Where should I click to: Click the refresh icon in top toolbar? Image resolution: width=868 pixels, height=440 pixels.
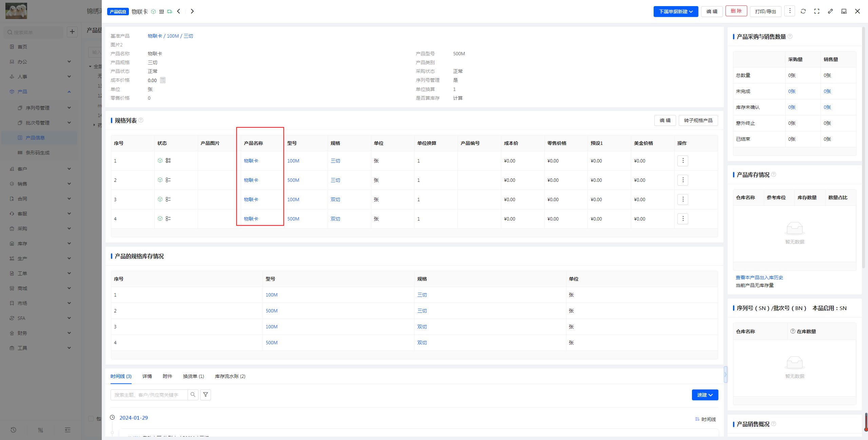(803, 11)
